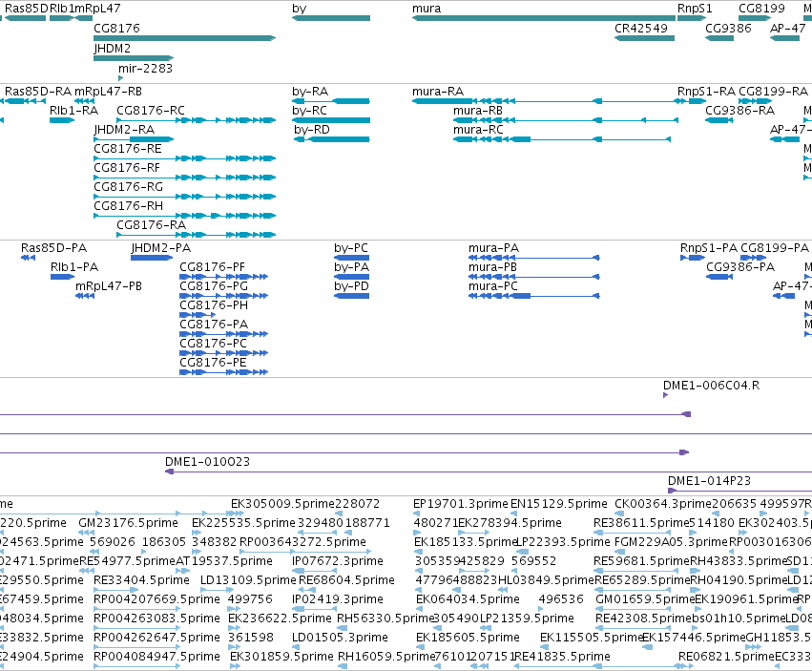Click the by-PA protein label
The image size is (812, 671).
click(352, 267)
